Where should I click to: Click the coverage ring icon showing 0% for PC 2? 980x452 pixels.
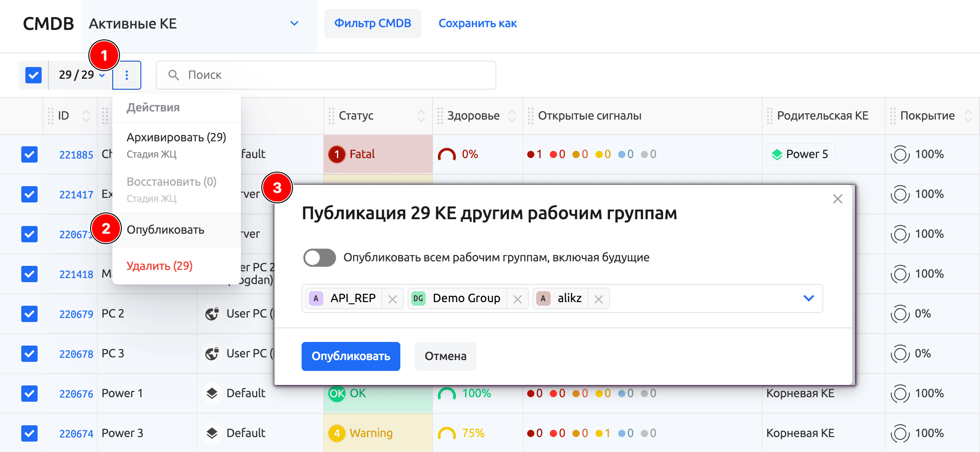click(x=900, y=313)
